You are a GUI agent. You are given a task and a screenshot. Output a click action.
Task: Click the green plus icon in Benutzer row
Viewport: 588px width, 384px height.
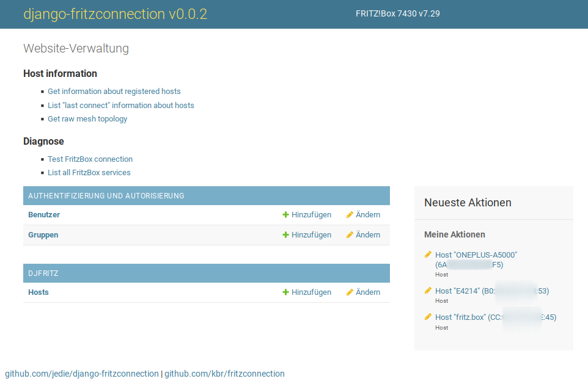coord(285,215)
